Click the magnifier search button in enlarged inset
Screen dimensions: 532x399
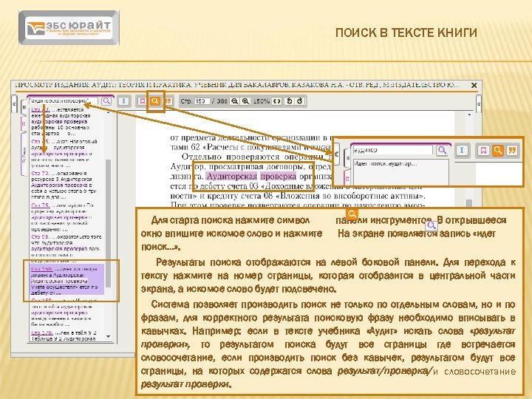pyautogui.click(x=442, y=150)
